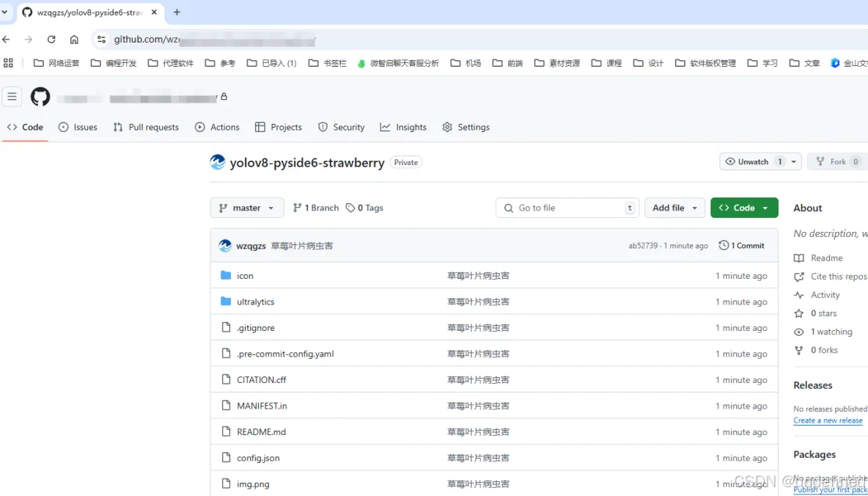Expand the master branch dropdown
868x496 pixels.
click(246, 208)
